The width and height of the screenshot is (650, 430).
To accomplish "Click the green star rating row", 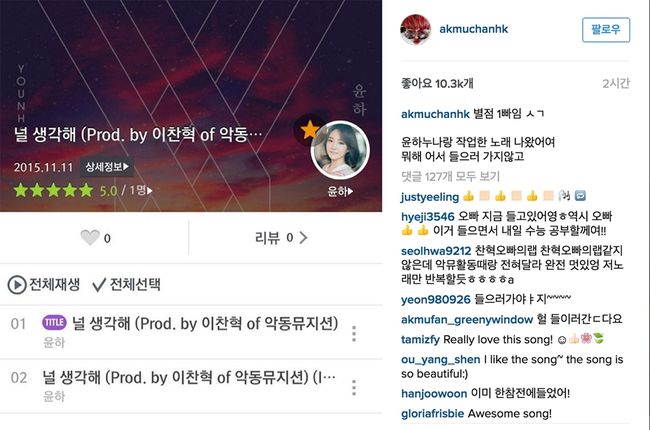I will pos(53,190).
